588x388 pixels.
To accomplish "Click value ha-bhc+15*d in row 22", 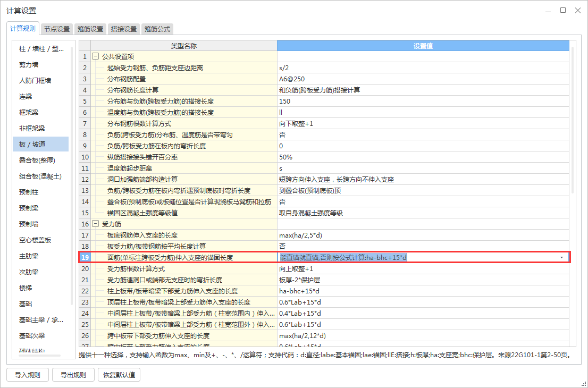I will [x=423, y=291].
